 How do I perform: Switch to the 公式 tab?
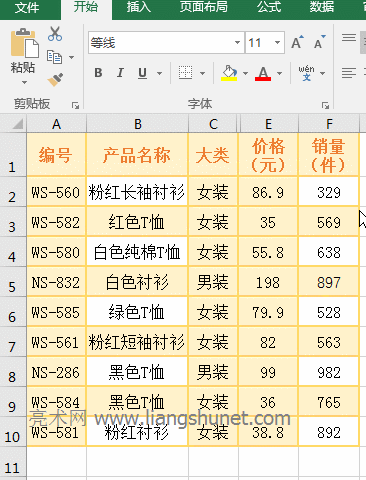click(269, 7)
